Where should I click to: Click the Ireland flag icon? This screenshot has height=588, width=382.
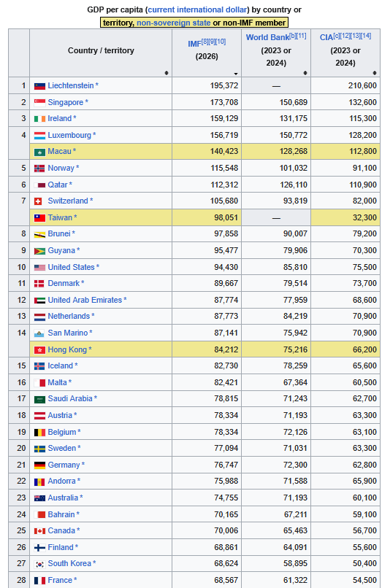[x=39, y=119]
